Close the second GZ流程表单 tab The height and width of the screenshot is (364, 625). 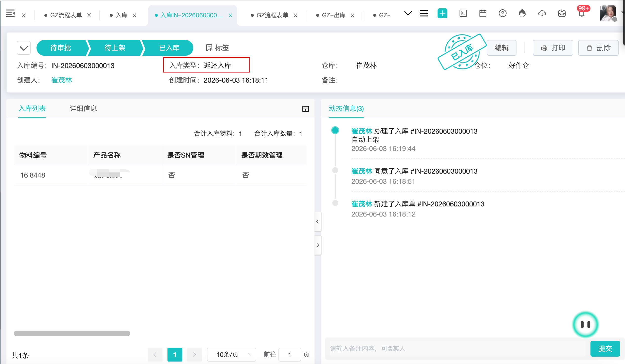click(295, 15)
